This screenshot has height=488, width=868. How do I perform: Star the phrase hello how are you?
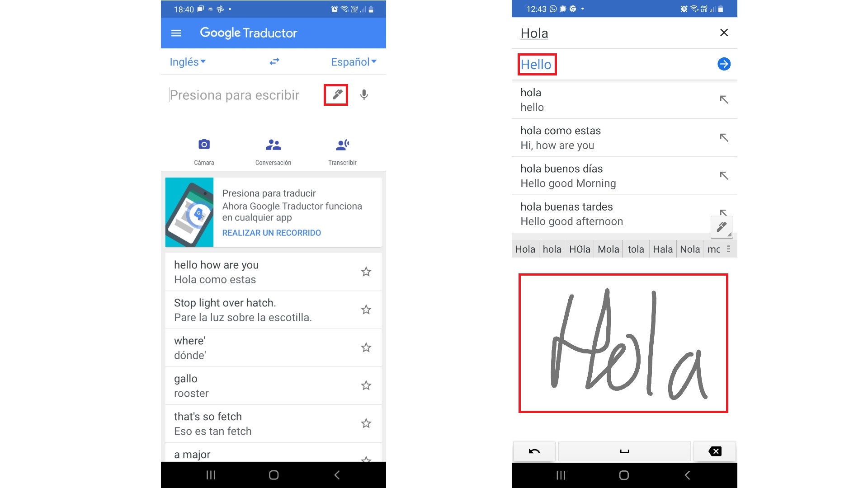tap(365, 272)
